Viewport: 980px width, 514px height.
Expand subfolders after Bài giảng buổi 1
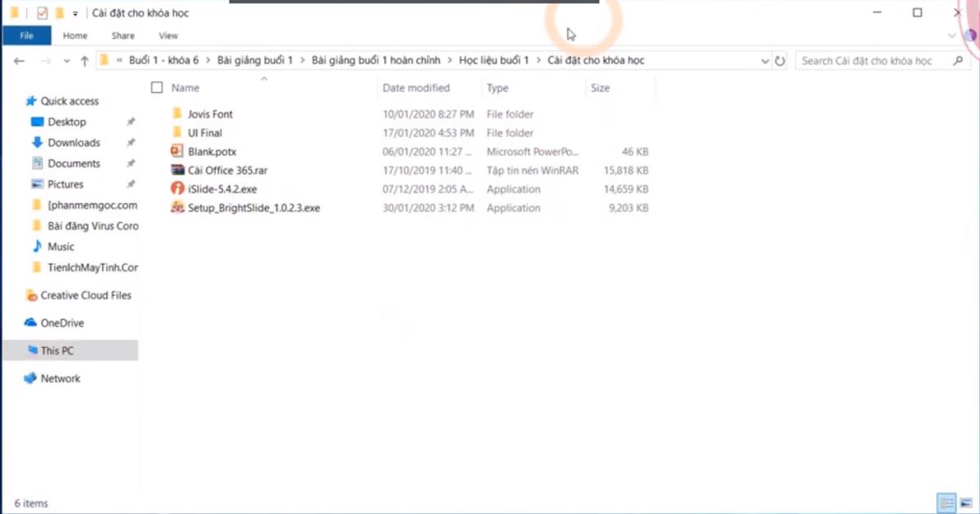[x=302, y=60]
